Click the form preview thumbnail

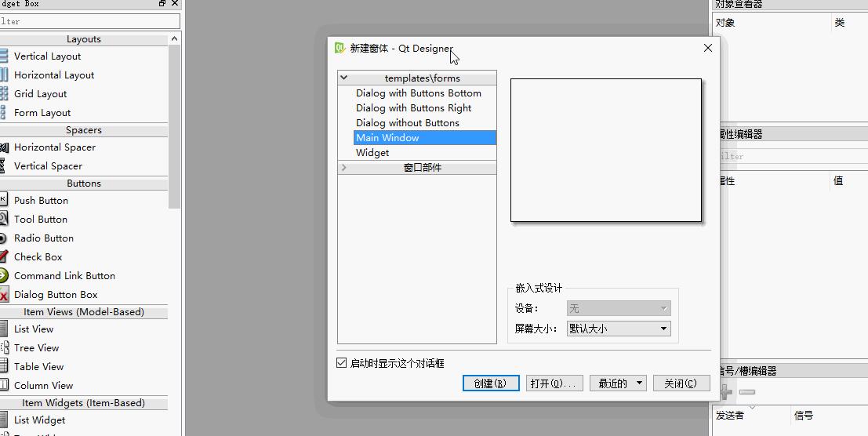pos(606,151)
